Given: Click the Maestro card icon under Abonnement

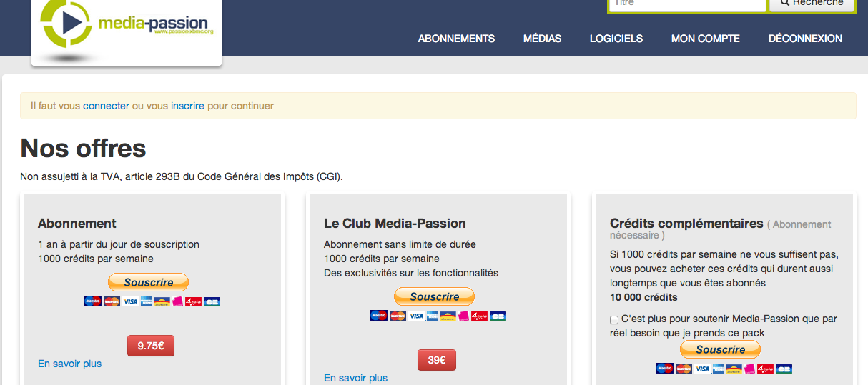Looking at the screenshot, I should point(92,301).
